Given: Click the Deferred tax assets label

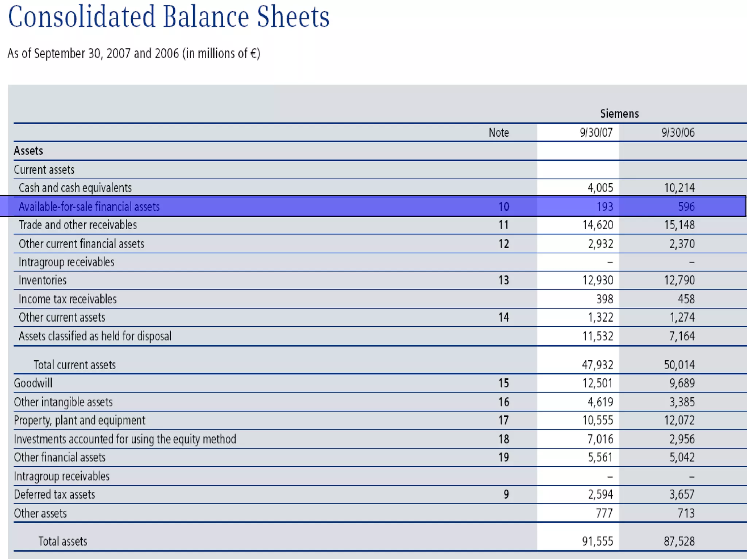Looking at the screenshot, I should (54, 495).
